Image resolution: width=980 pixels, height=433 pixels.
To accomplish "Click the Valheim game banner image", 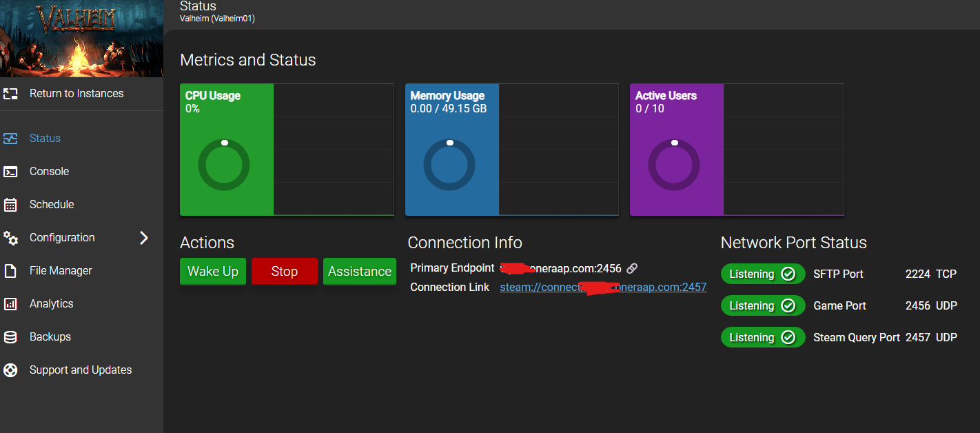I will click(81, 39).
